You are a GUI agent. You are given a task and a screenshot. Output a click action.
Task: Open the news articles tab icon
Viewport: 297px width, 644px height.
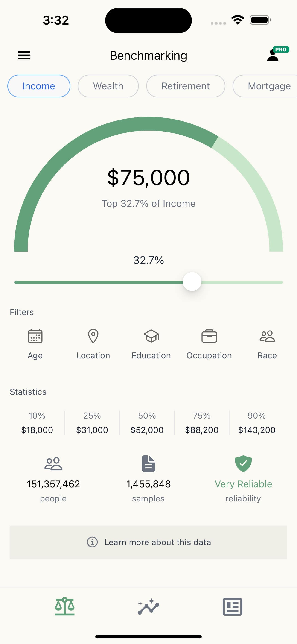coord(232,606)
